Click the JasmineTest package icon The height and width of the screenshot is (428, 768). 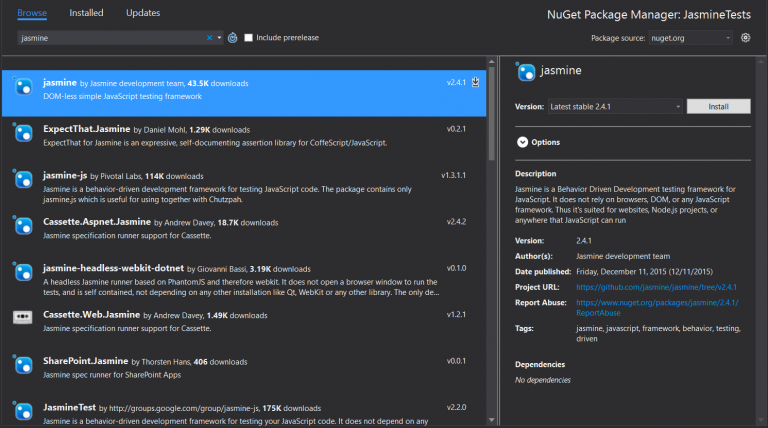click(x=23, y=411)
